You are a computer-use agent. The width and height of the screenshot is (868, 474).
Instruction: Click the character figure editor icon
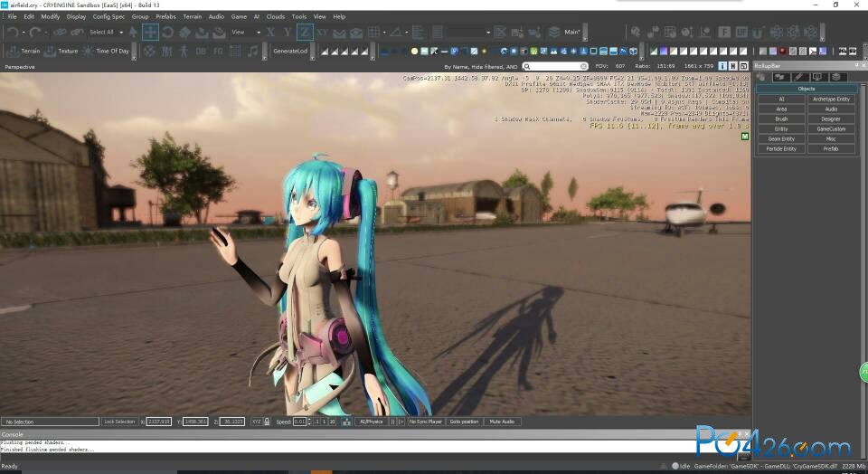pyautogui.click(x=184, y=51)
